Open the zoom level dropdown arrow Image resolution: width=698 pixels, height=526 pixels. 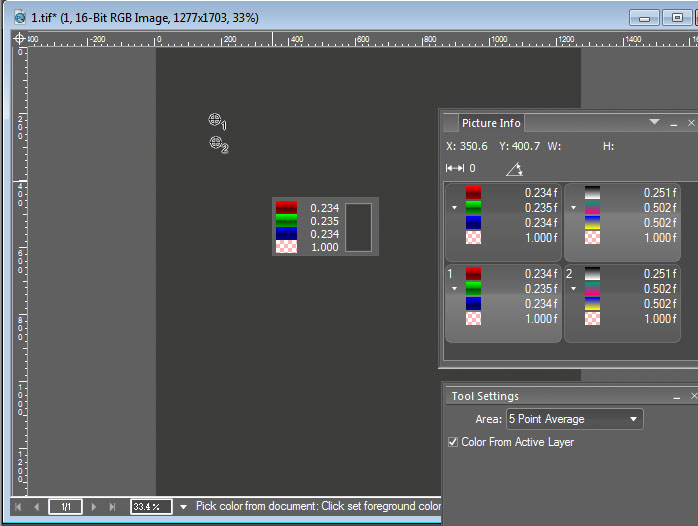coord(183,506)
